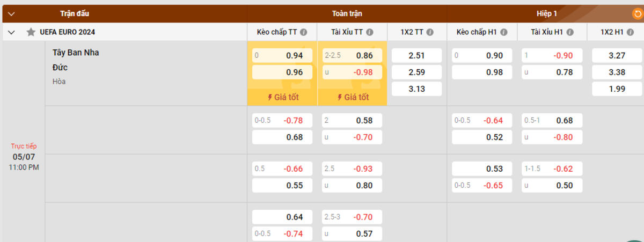Click info icon next to 1X2 TT
644x242 pixels.
[x=429, y=32]
